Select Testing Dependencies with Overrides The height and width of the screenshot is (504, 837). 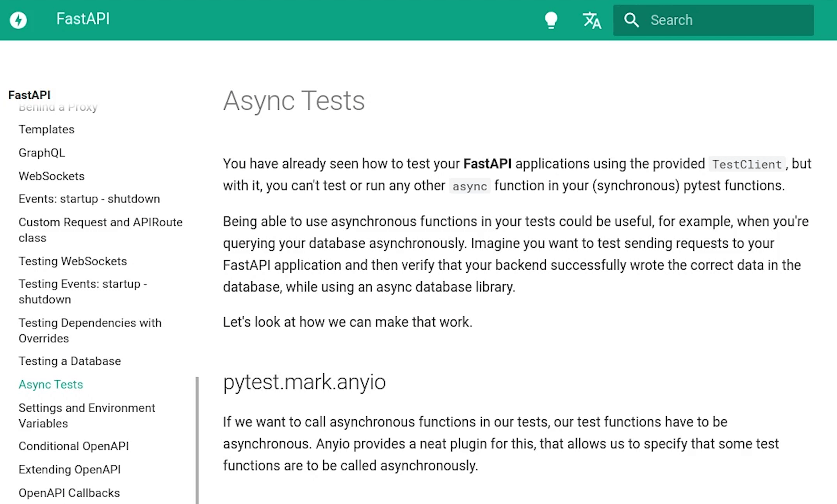(x=90, y=330)
